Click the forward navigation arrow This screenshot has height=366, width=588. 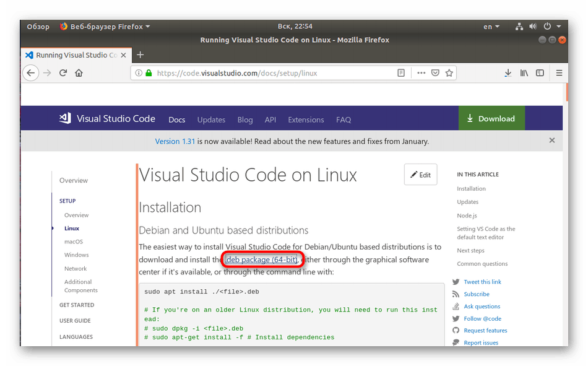coord(47,73)
